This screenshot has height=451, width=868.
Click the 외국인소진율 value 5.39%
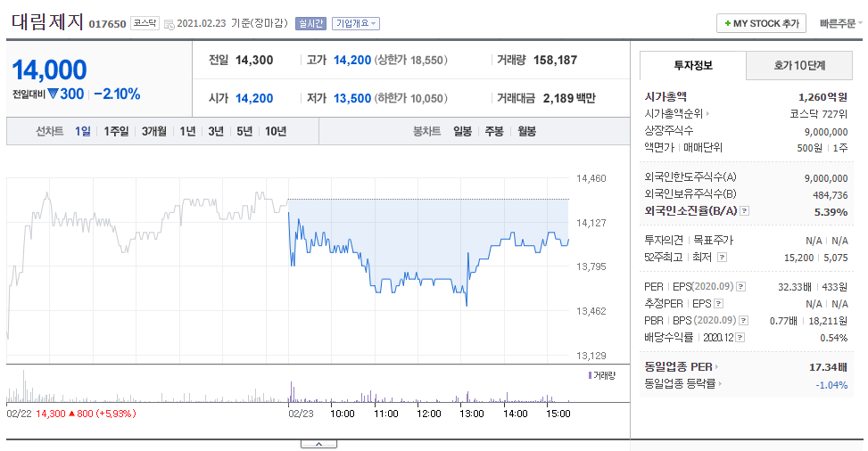(x=831, y=212)
